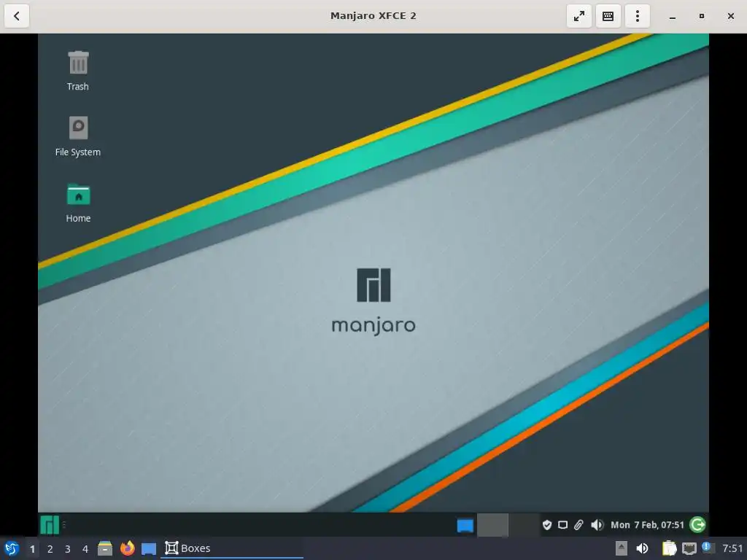Viewport: 747px width, 560px height.
Task: Open guest volume control speaker icon
Action: tap(597, 525)
